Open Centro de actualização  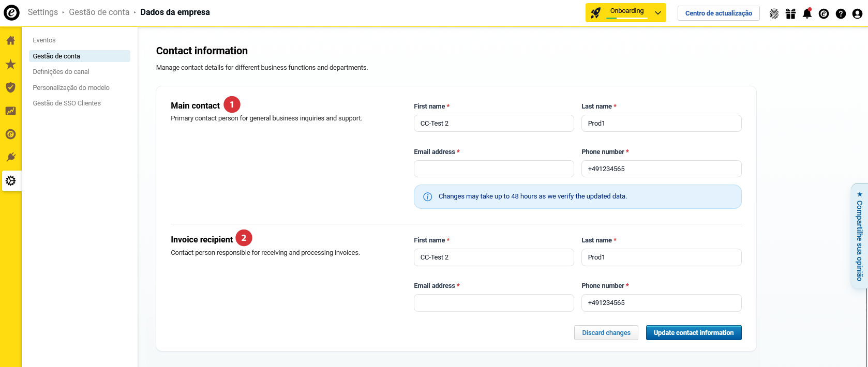719,13
